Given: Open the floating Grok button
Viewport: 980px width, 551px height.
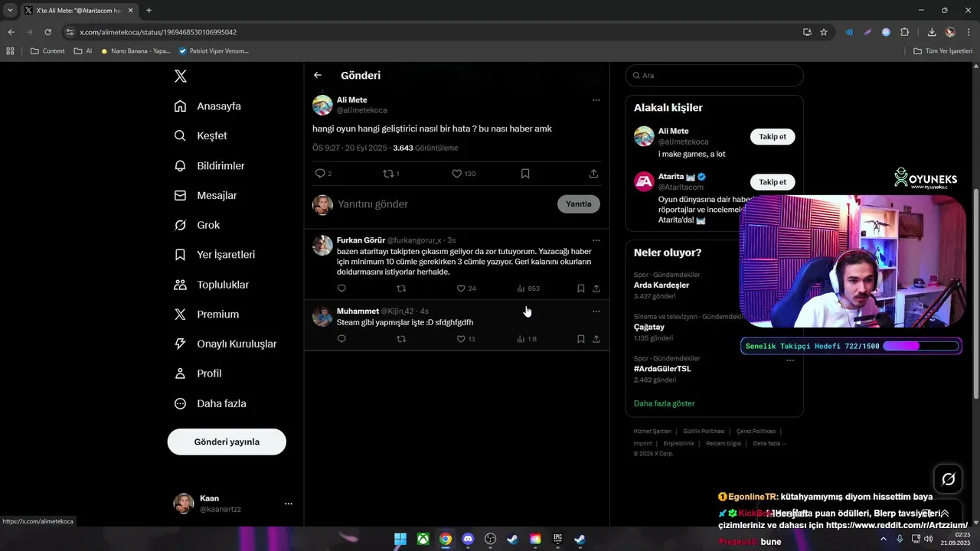Looking at the screenshot, I should (948, 479).
